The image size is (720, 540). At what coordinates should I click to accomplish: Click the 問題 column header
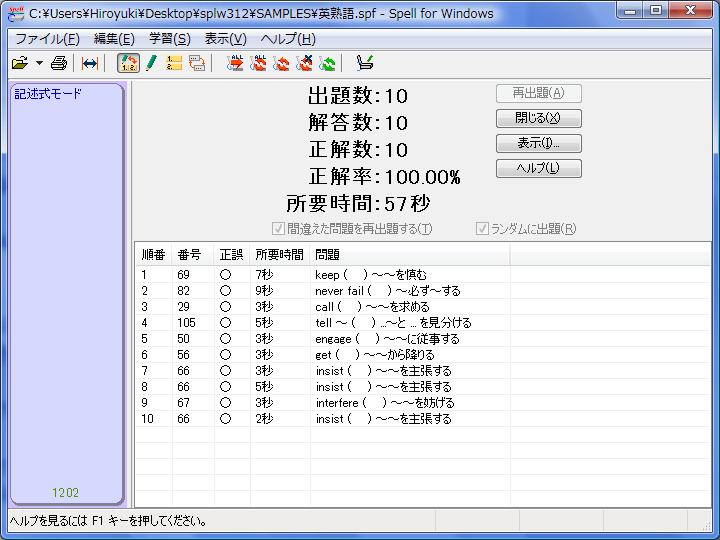(x=410, y=254)
